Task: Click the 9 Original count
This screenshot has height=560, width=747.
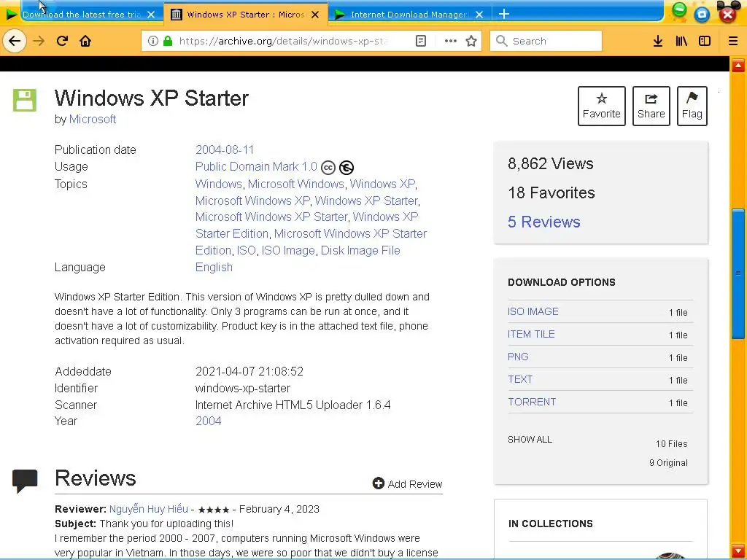Action: 668,463
